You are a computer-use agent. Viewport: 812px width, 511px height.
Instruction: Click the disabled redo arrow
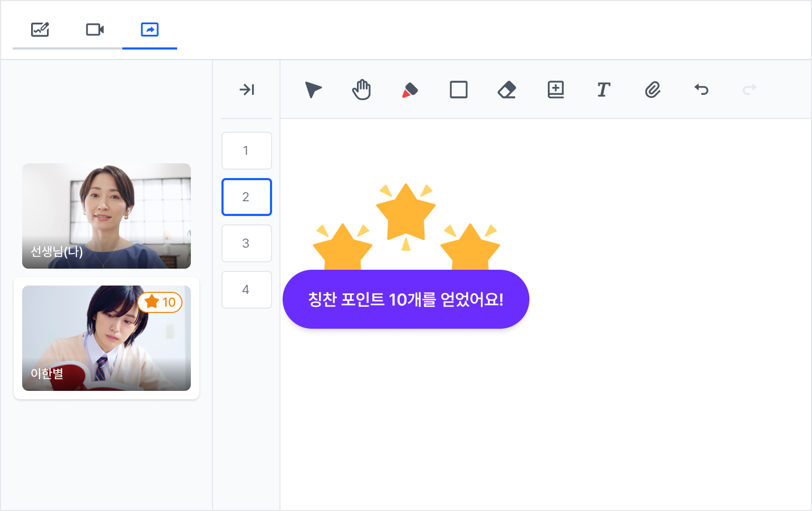tap(749, 89)
